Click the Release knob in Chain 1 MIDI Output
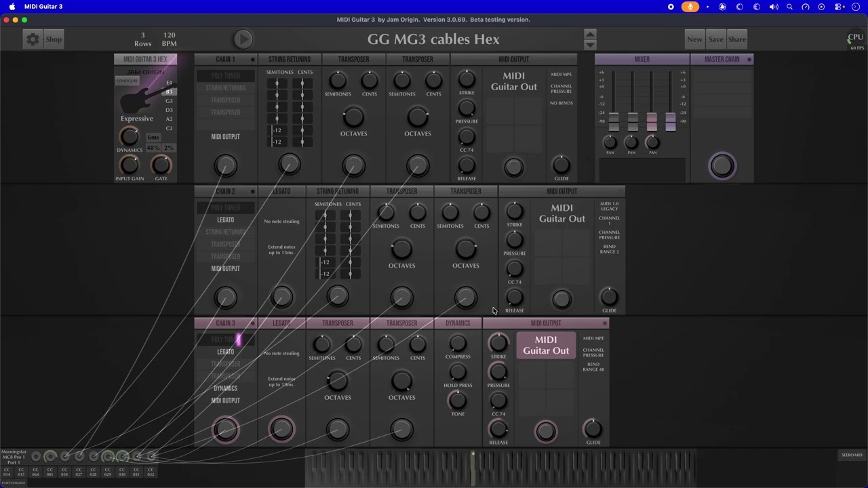Image resolution: width=868 pixels, height=488 pixels. pyautogui.click(x=467, y=165)
